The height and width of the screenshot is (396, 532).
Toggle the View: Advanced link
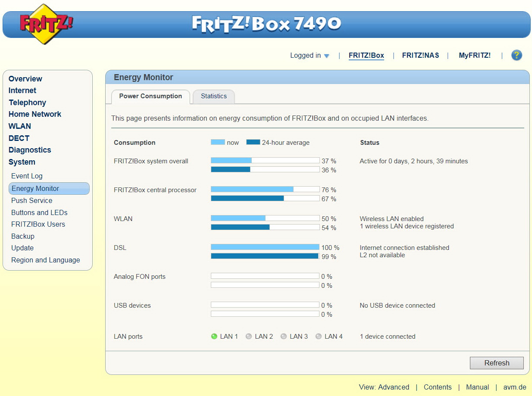click(384, 387)
